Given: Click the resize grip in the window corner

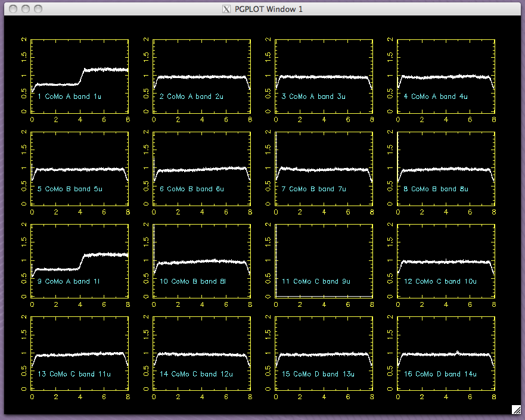Looking at the screenshot, I should tap(516, 409).
